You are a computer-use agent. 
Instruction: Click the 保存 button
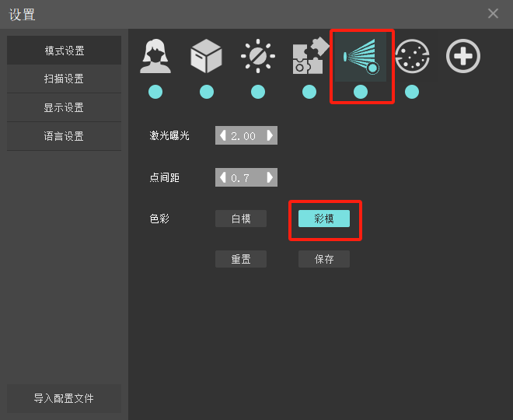click(x=324, y=259)
